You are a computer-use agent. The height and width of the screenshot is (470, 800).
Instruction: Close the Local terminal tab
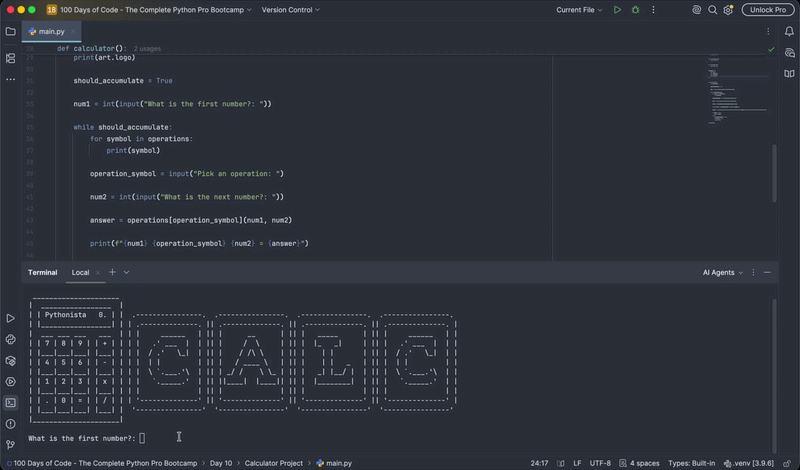[97, 273]
